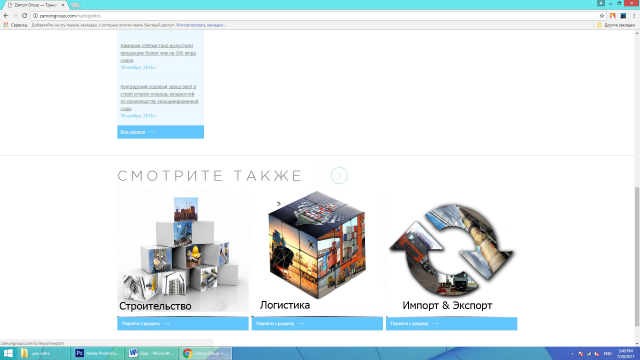
Task: Open the Chrome profile user icon
Action: click(x=601, y=3)
